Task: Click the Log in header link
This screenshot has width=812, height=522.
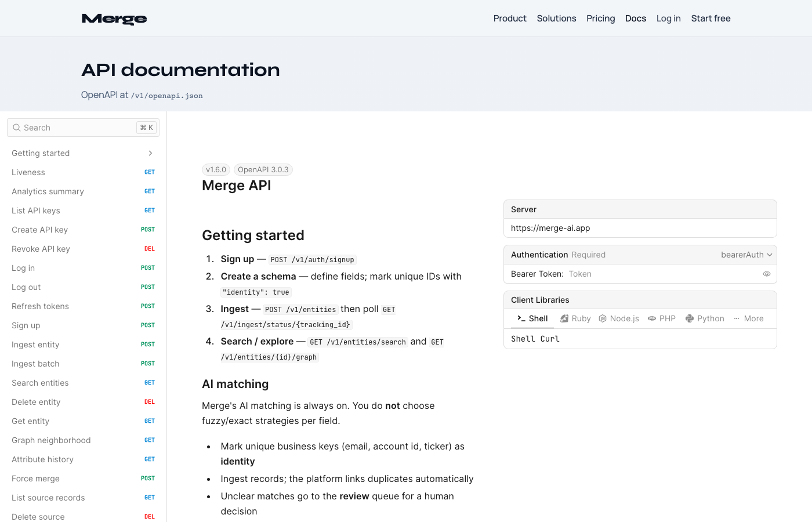Action: [669, 19]
